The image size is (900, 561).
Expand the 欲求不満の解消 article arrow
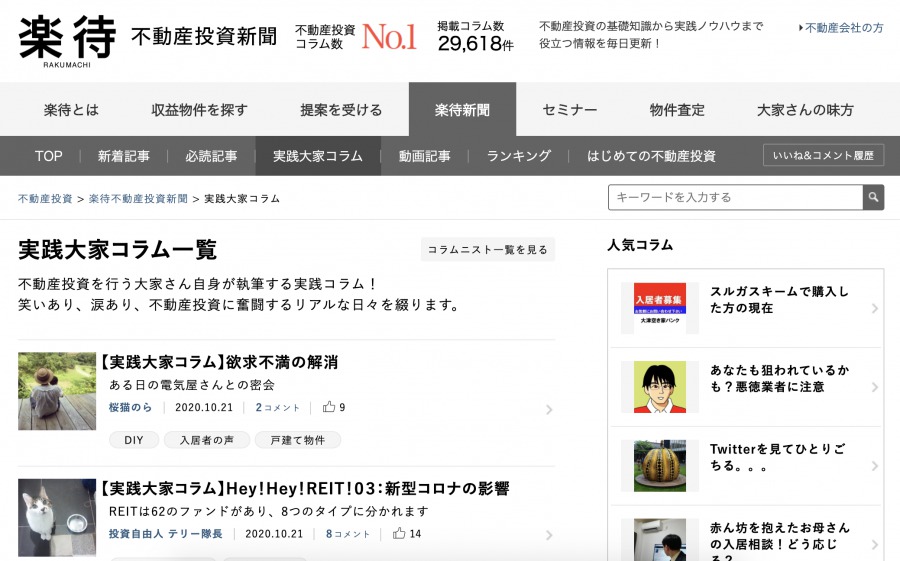click(549, 410)
